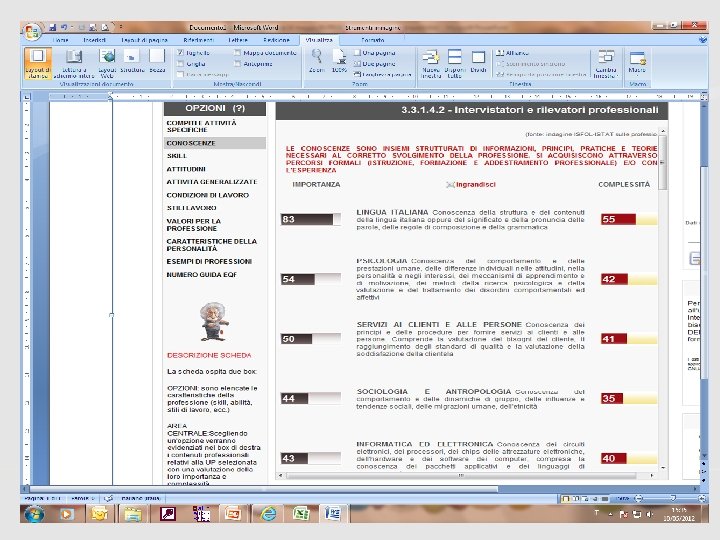Click Affianca side-by-side option
The height and width of the screenshot is (540, 720).
[513, 53]
